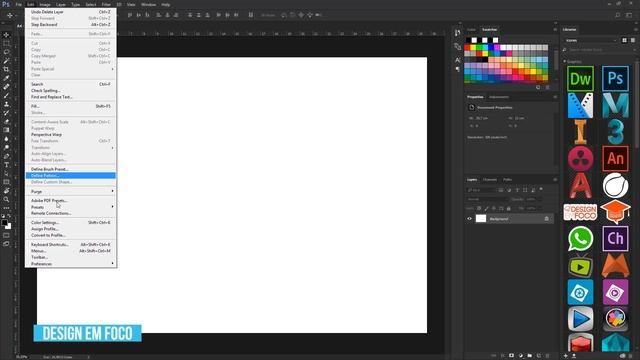Click the foreground color box in toolbar
The width and height of the screenshot is (640, 360).
[x=4, y=223]
